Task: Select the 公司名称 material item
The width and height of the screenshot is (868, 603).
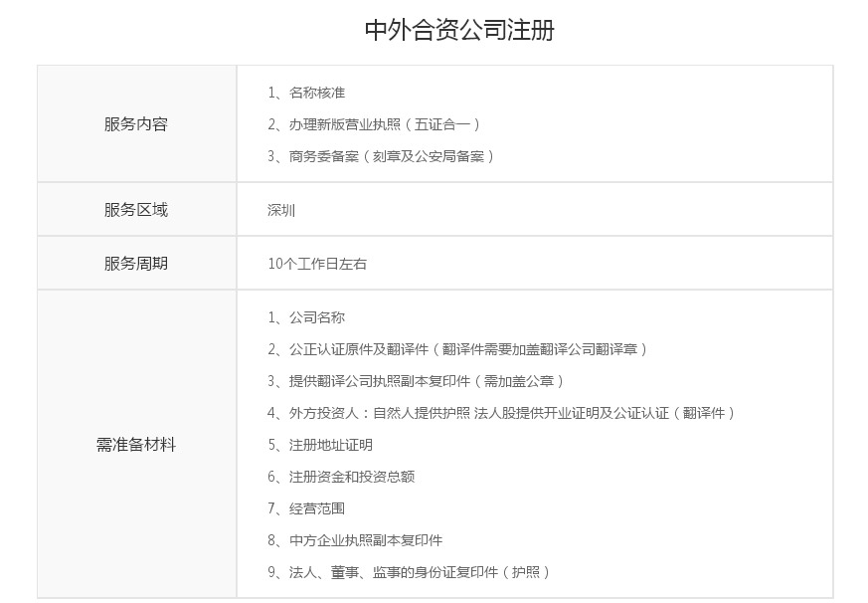Action: 316,317
